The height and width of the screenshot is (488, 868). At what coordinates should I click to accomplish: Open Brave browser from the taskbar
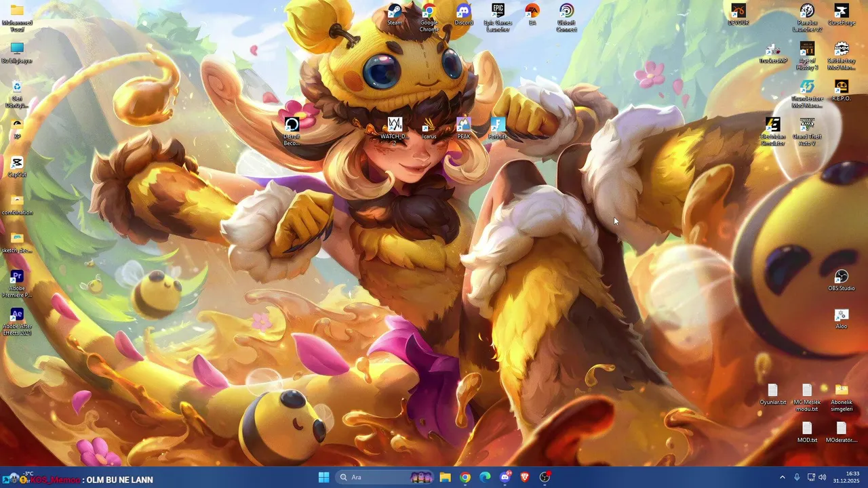pos(525,477)
